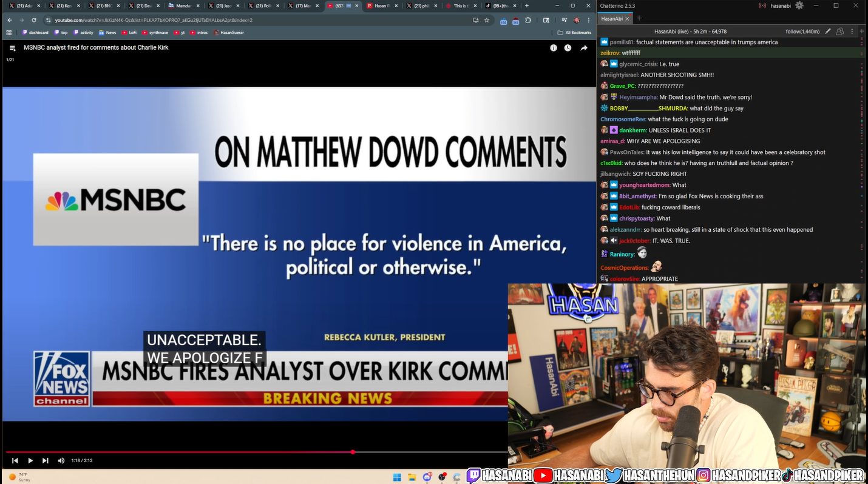Click the Watch later clock icon
This screenshot has width=868, height=484.
[x=568, y=48]
